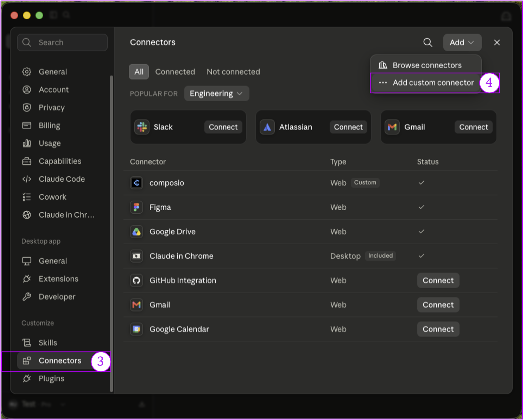Viewport: 524px width, 420px height.
Task: Click the Figma connector name
Action: (160, 207)
